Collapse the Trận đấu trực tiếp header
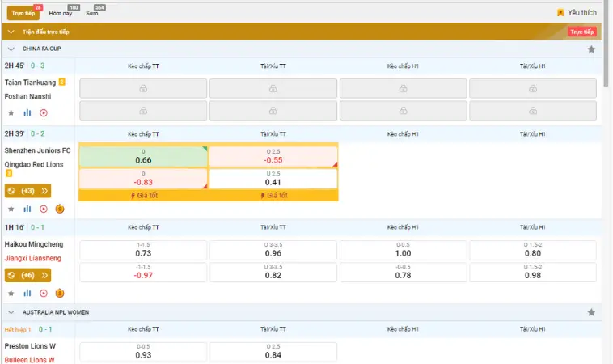Screen dimensions: 613x364 tap(11, 32)
